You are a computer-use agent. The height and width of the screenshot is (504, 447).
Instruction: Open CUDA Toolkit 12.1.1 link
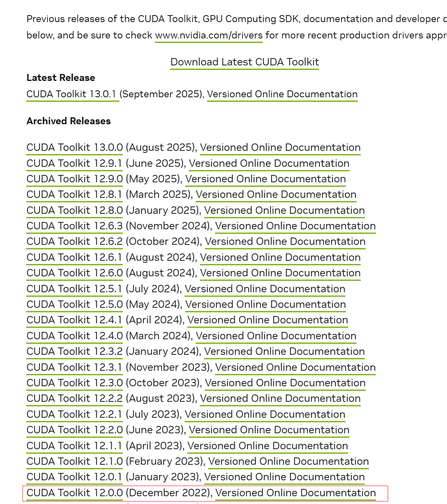(x=74, y=446)
